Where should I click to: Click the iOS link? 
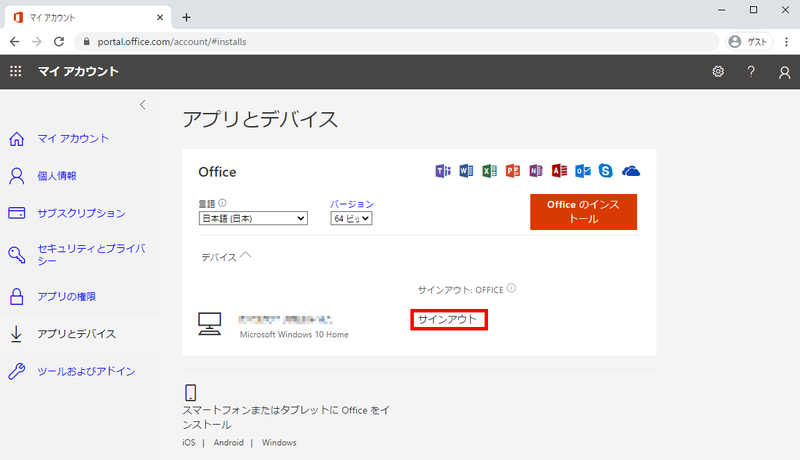tap(189, 443)
